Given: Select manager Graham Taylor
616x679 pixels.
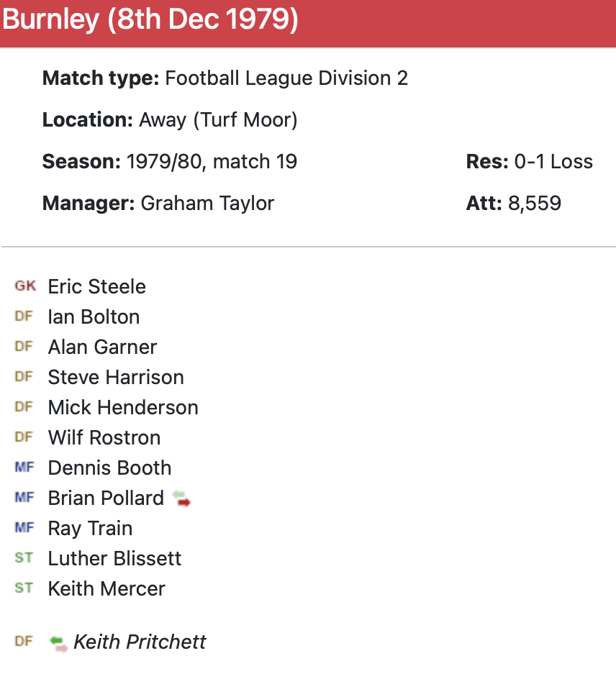Looking at the screenshot, I should [x=207, y=203].
